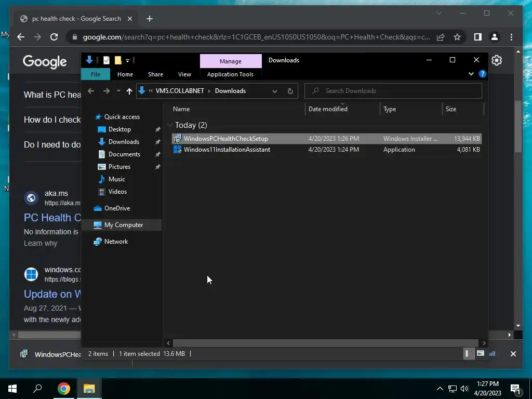Refresh the Downloads folder
This screenshot has height=399, width=532.
[x=290, y=91]
